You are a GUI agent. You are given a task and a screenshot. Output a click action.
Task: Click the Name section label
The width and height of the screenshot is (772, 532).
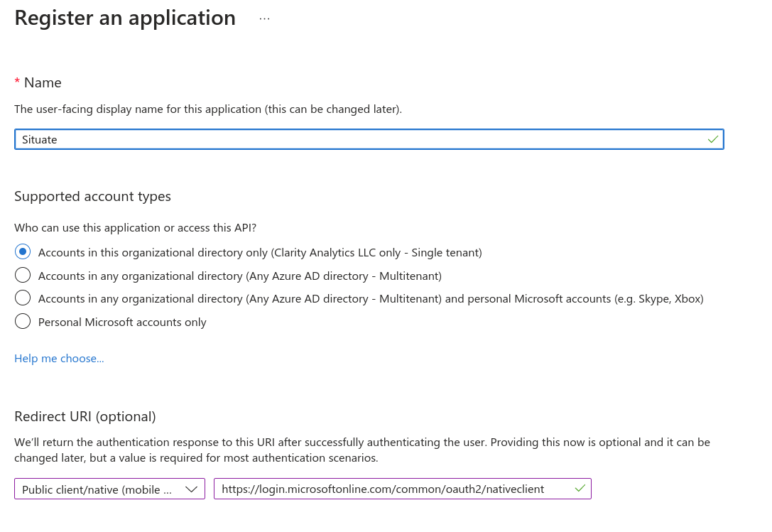click(x=43, y=82)
